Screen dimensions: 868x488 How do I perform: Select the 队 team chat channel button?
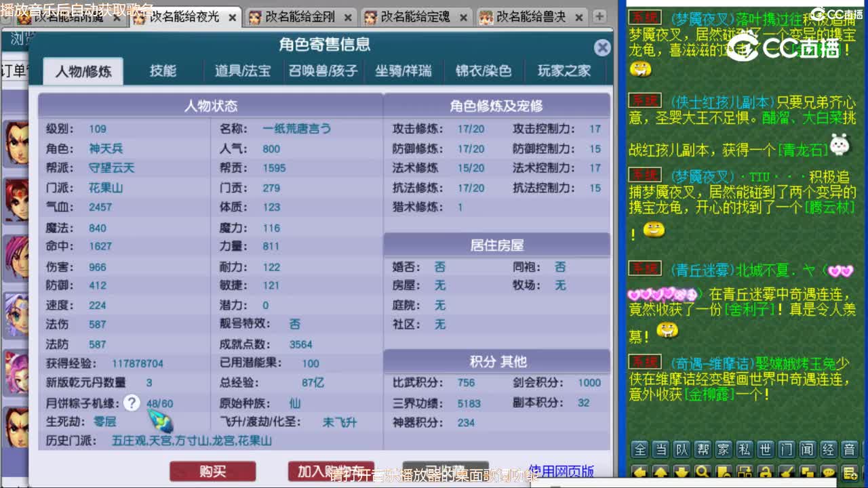pyautogui.click(x=682, y=450)
